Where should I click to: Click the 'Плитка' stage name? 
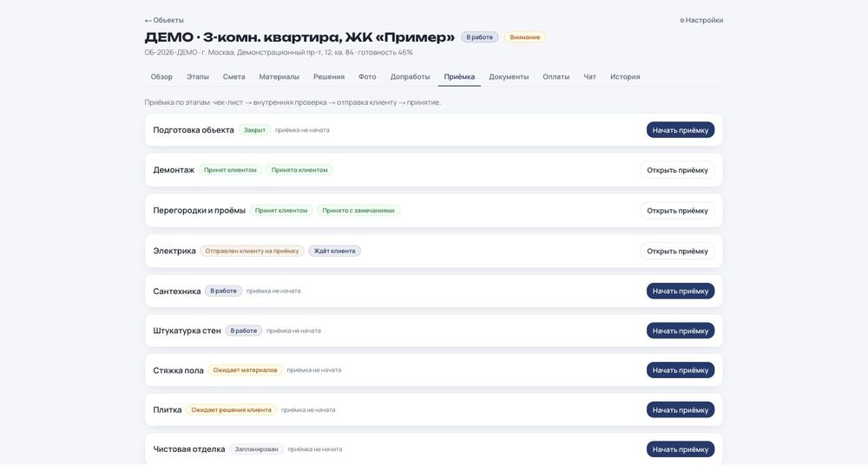click(168, 409)
